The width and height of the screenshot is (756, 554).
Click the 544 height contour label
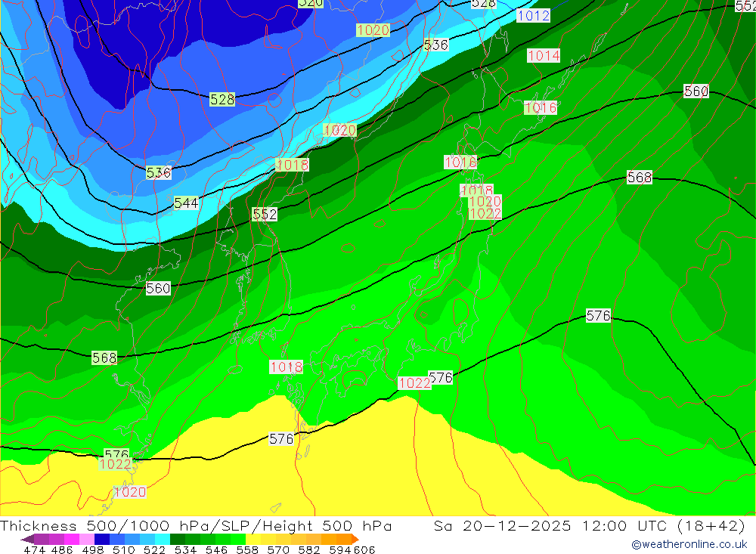tap(186, 203)
